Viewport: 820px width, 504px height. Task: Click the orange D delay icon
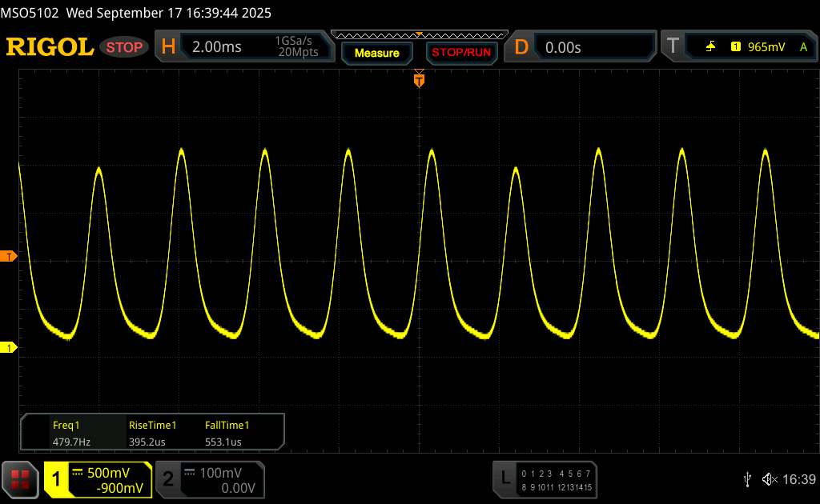521,47
